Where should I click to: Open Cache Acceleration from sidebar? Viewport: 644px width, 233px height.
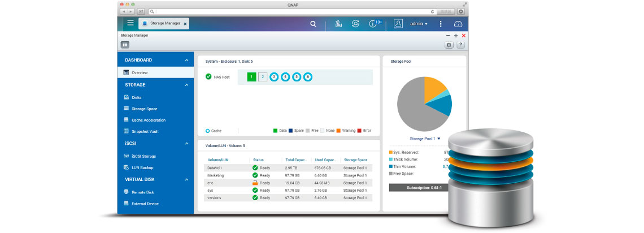(148, 120)
